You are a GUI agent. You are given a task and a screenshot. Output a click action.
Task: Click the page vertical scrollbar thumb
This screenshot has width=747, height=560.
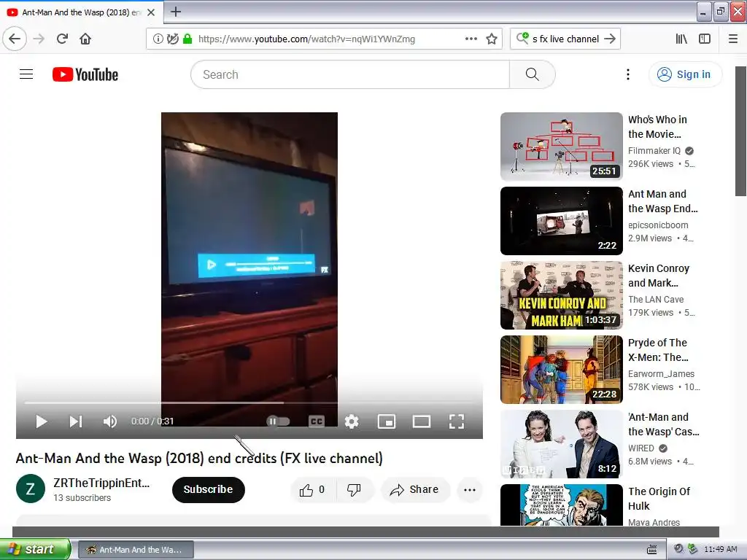point(740,131)
